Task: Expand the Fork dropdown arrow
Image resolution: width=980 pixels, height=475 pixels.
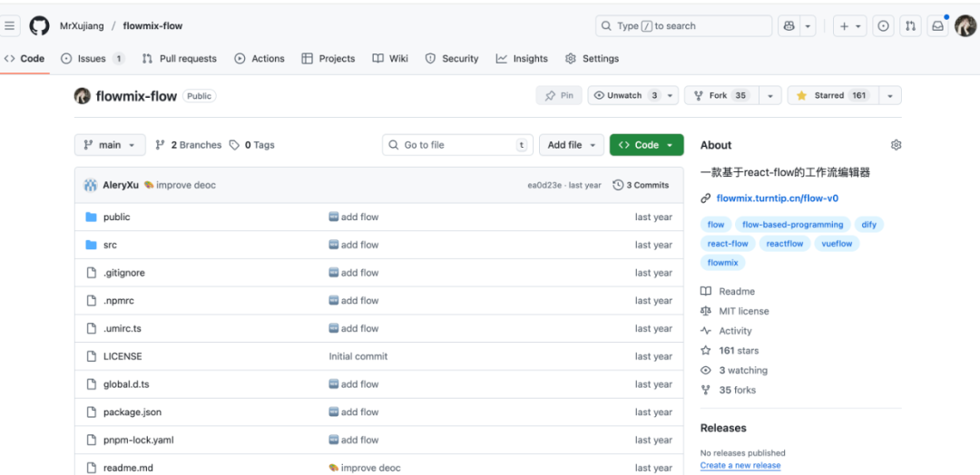Action: click(x=770, y=95)
